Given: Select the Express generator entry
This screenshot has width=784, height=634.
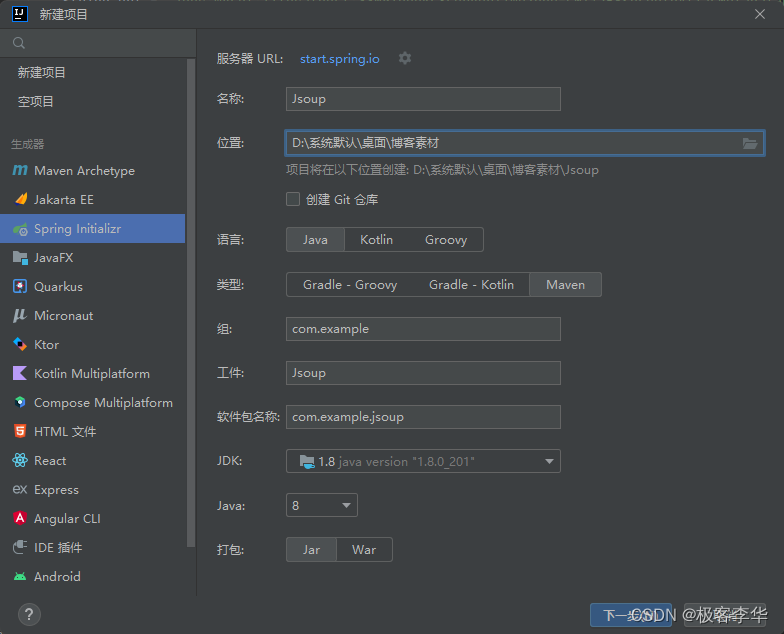Looking at the screenshot, I should 92,490.
